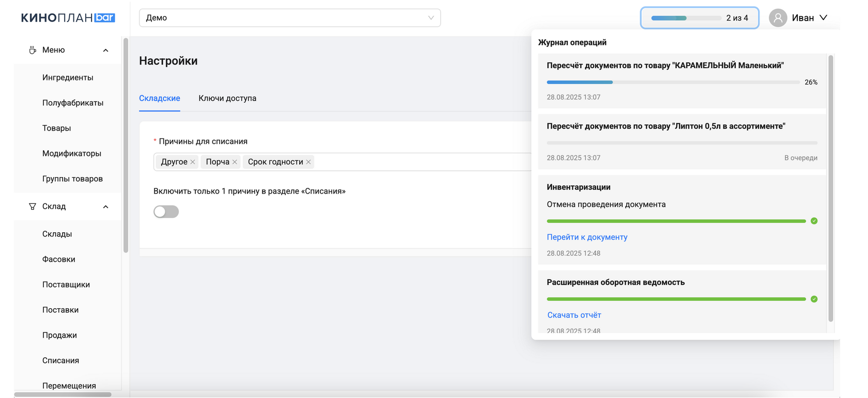Click the Кинoплан bar logo
868x398 pixels.
[x=68, y=18]
